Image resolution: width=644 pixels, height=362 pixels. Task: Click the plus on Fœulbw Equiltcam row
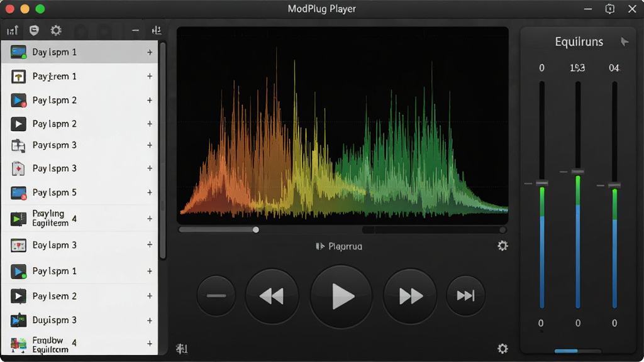(150, 344)
